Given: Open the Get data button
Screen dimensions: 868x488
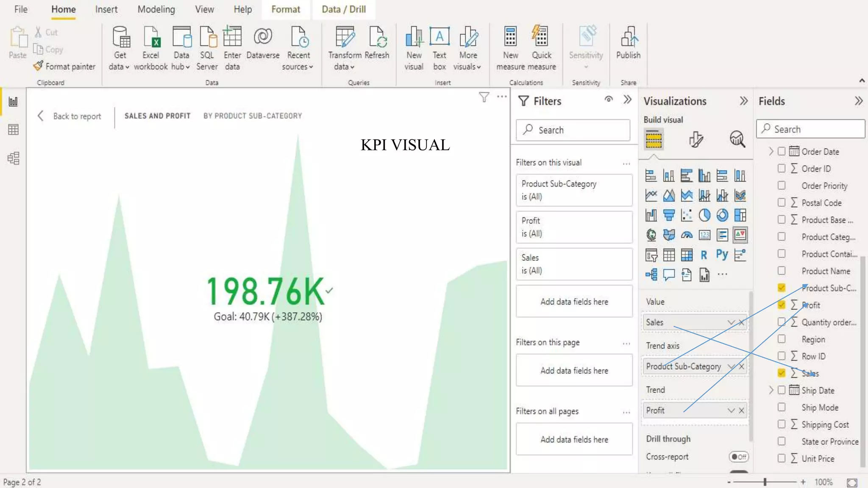Looking at the screenshot, I should point(120,47).
